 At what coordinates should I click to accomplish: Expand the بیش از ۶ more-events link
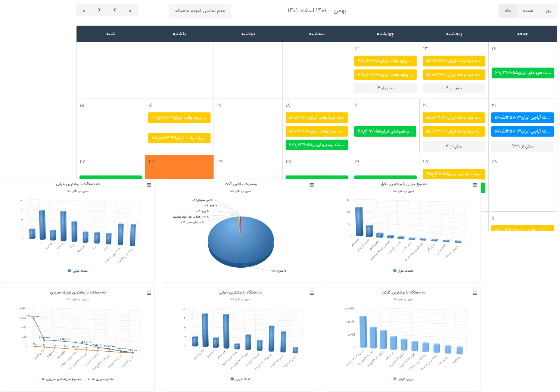click(454, 88)
